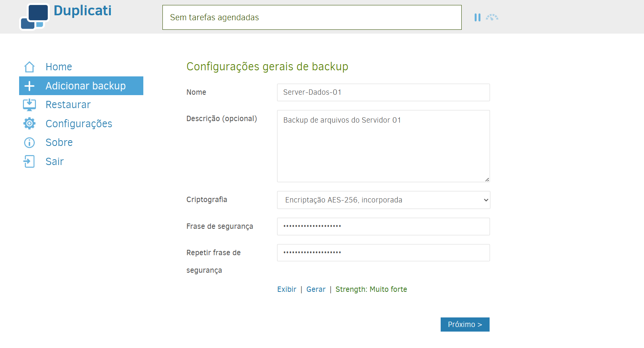Click the Configurações gear icon

(x=29, y=123)
